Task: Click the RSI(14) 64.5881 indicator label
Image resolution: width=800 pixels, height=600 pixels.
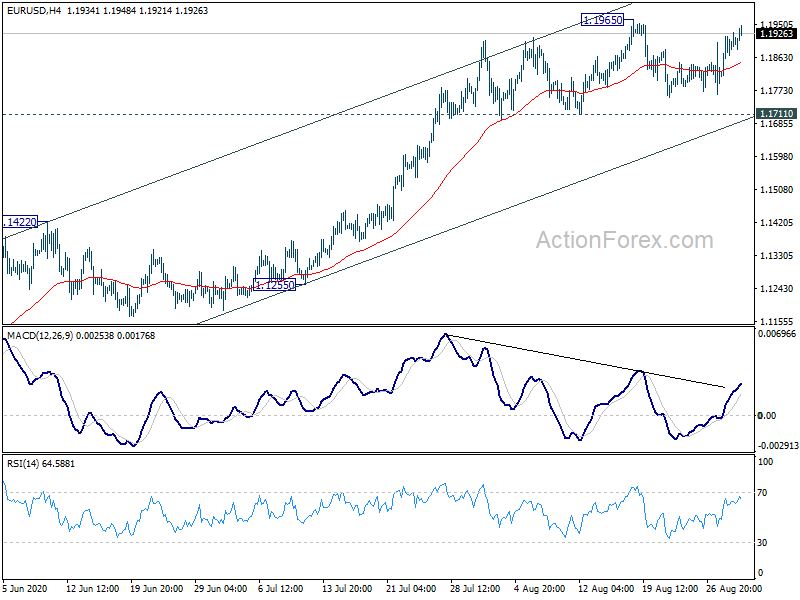Action: pos(41,464)
